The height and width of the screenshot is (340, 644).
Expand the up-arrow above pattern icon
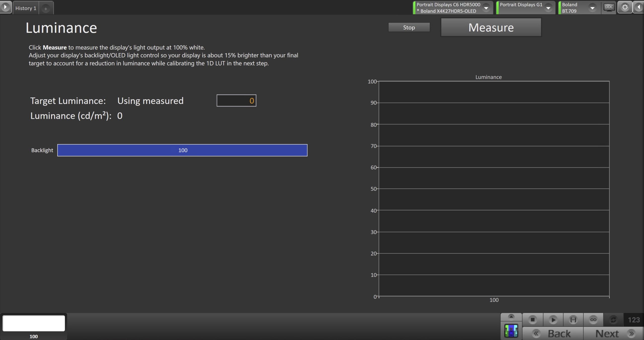[511, 317]
